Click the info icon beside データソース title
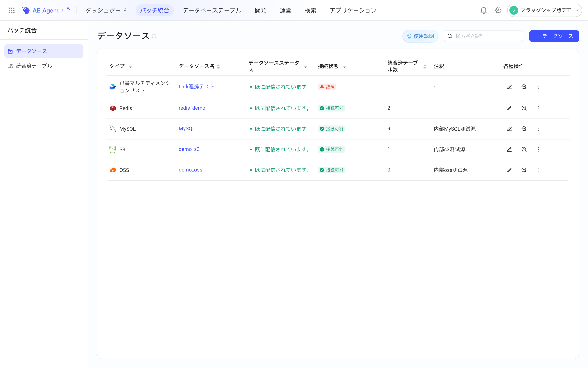The image size is (588, 368). [154, 36]
